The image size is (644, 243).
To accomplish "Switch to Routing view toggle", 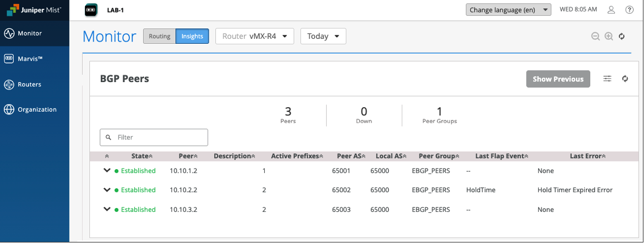I will [159, 37].
